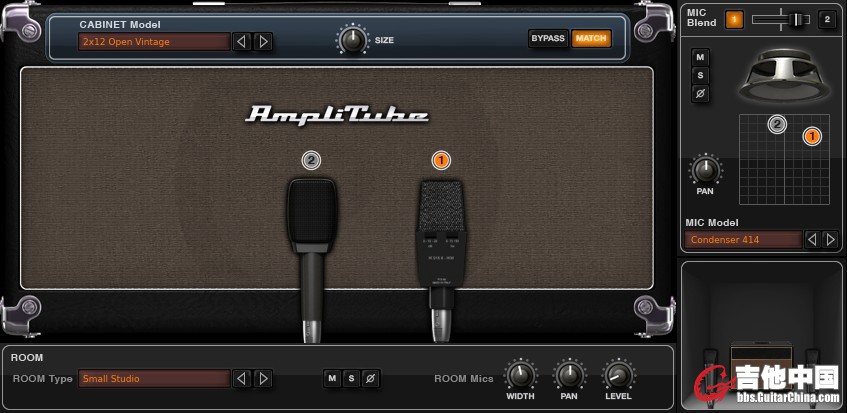Image resolution: width=847 pixels, height=413 pixels.
Task: Mute the selected mic with M button
Action: [701, 57]
